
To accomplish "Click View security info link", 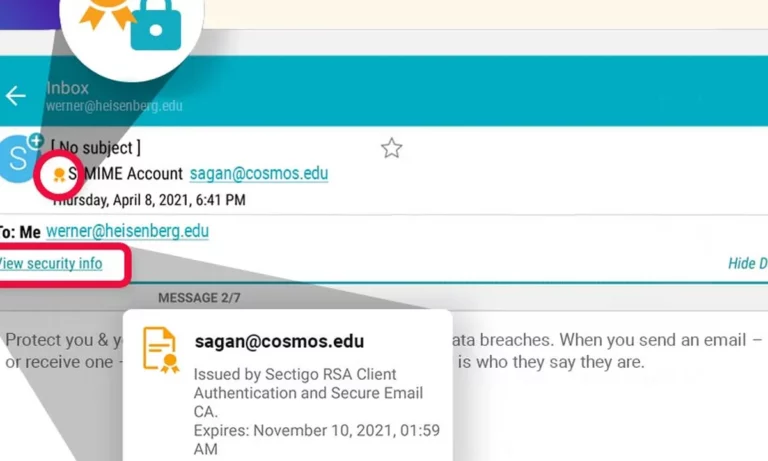I will pos(51,263).
